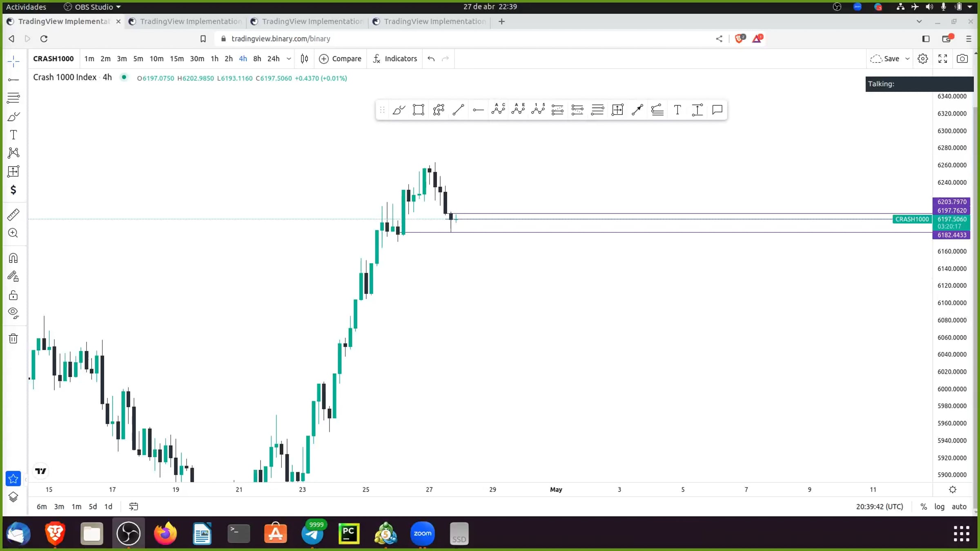Screen dimensions: 980x551
Task: Open OBS Studio menu in top bar
Action: click(x=93, y=7)
